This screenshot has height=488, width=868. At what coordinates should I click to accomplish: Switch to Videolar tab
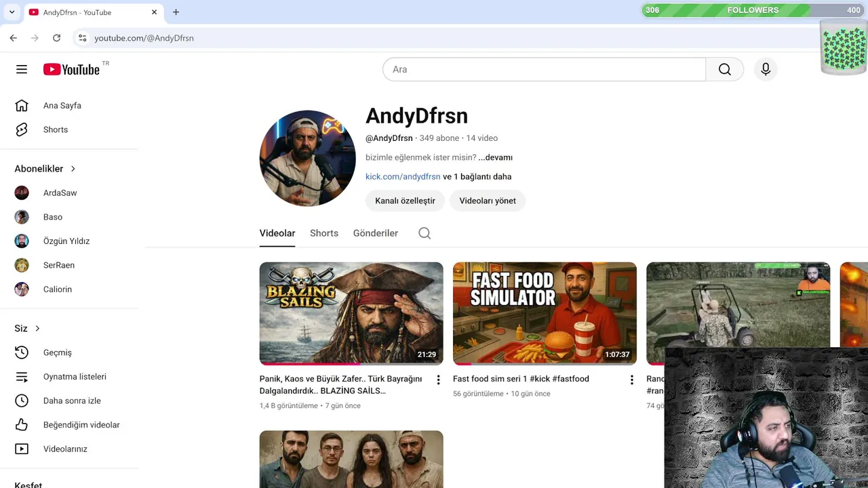[x=277, y=233]
